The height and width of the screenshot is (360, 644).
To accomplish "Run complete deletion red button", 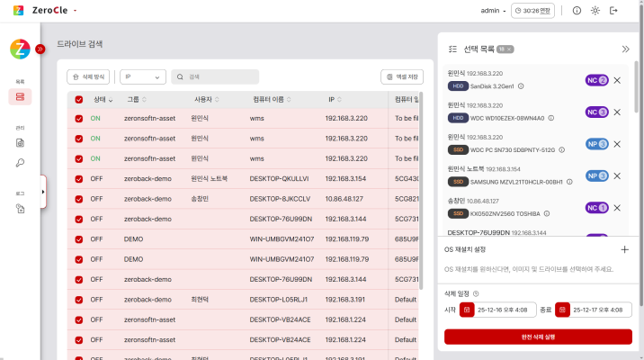I will pos(538,337).
